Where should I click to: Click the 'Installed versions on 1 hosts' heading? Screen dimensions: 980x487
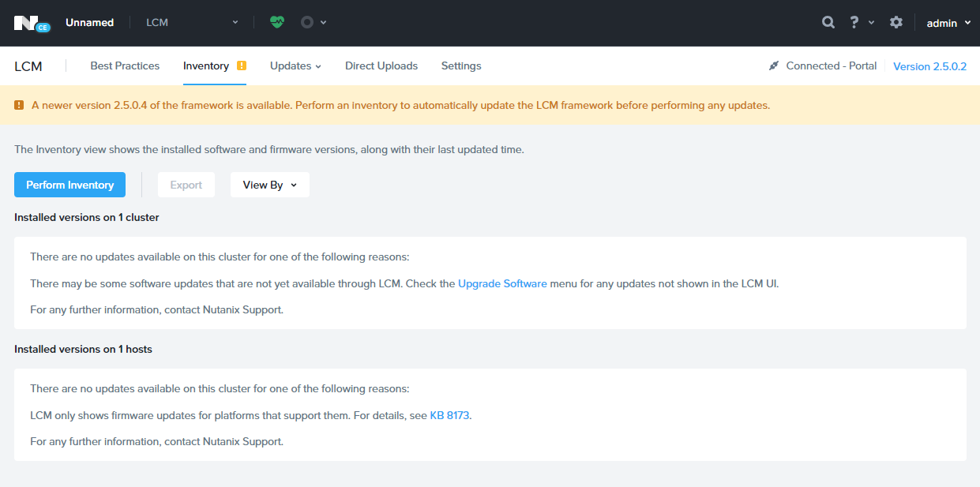[83, 349]
